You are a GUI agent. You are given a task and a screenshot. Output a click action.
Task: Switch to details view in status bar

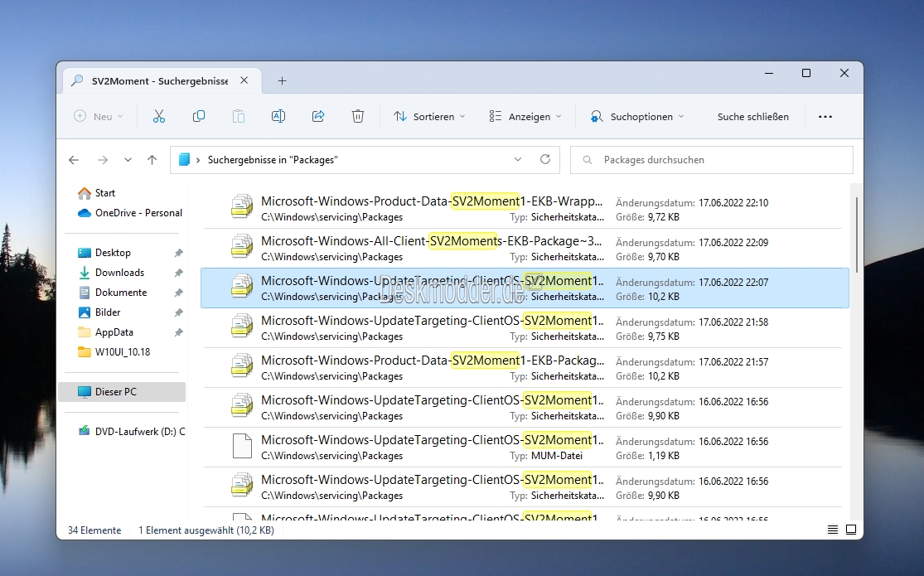point(833,530)
